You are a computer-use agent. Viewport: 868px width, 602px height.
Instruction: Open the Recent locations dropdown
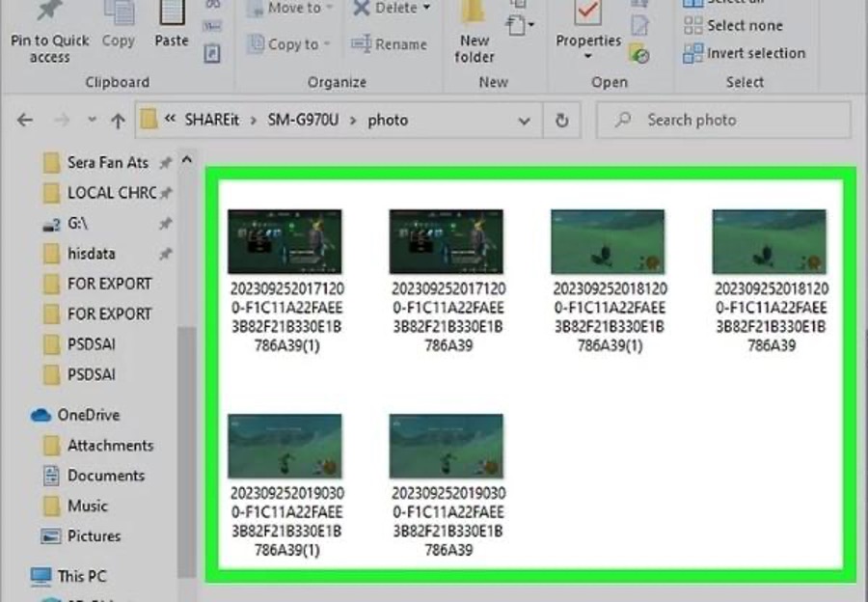(x=92, y=119)
